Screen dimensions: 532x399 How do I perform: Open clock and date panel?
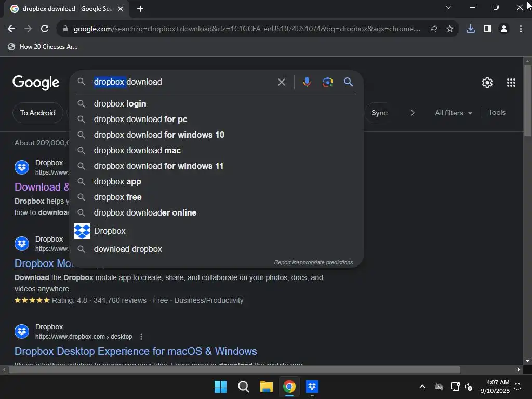pos(495,387)
